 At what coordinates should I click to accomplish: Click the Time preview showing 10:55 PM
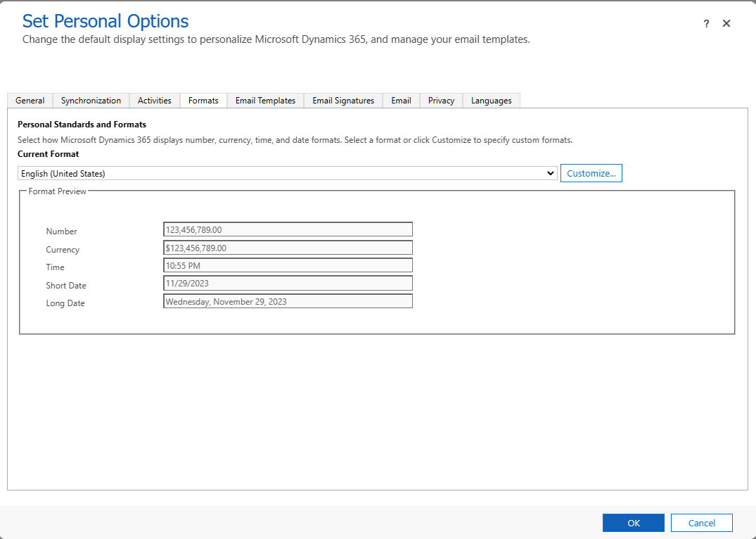click(288, 265)
